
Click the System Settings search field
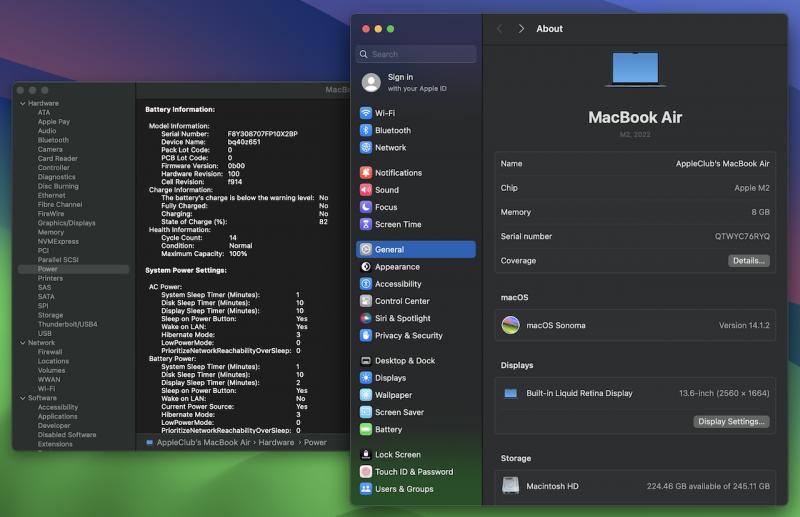click(416, 54)
